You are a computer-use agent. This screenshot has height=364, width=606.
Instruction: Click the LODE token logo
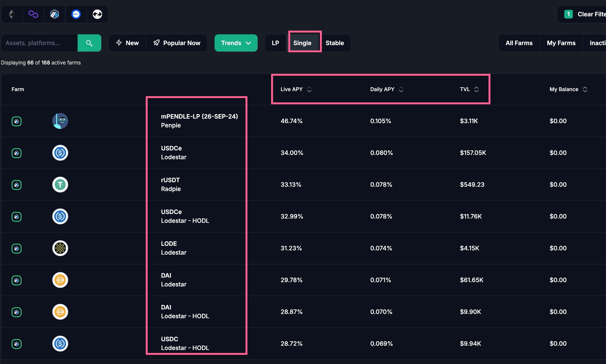(x=60, y=248)
